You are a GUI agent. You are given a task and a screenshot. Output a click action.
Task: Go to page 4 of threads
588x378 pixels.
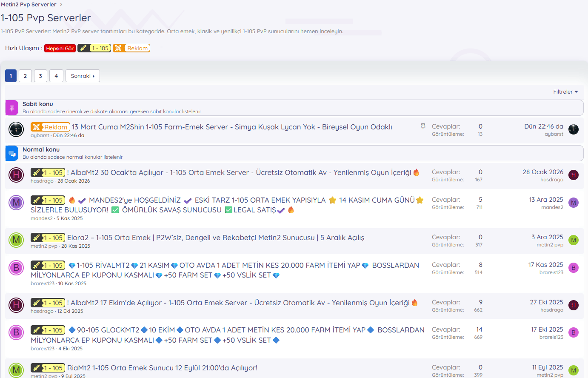[x=56, y=76]
